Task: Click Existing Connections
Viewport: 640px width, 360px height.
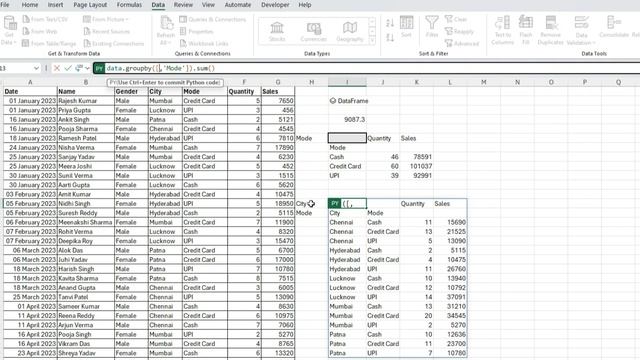Action: 114,43
